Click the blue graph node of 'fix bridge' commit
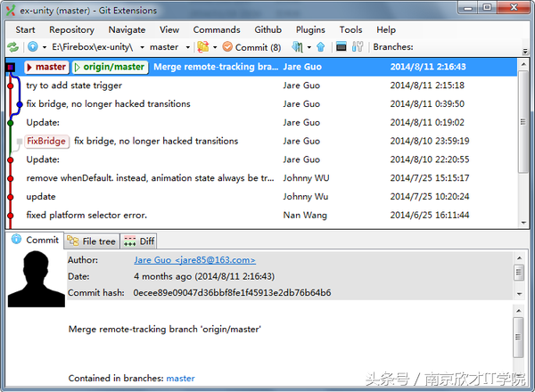The width and height of the screenshot is (535, 392). (x=20, y=104)
